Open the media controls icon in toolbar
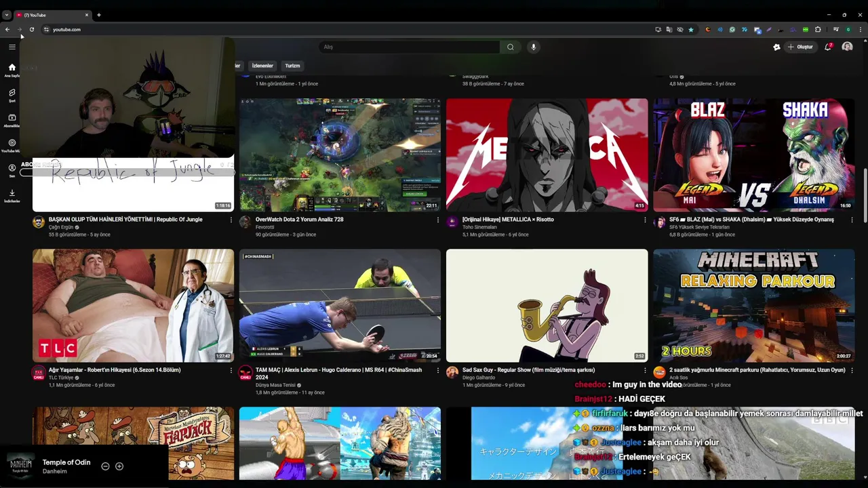The width and height of the screenshot is (868, 488). (836, 29)
